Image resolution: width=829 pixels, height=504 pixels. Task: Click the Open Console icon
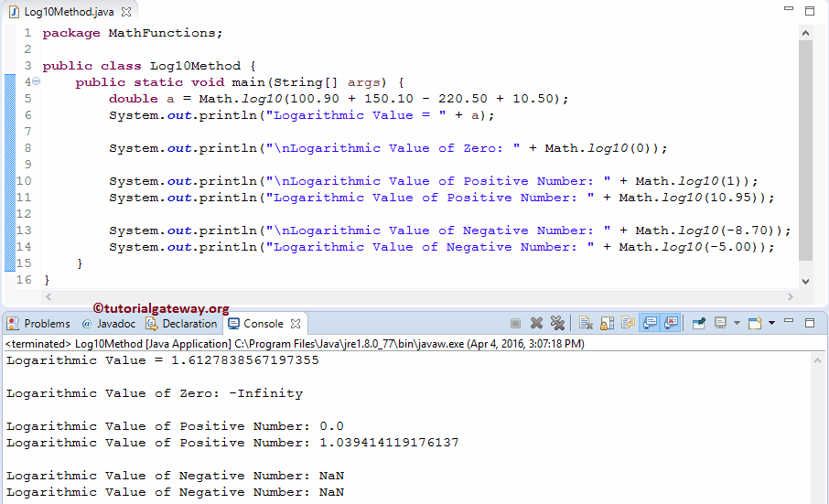tap(755, 323)
